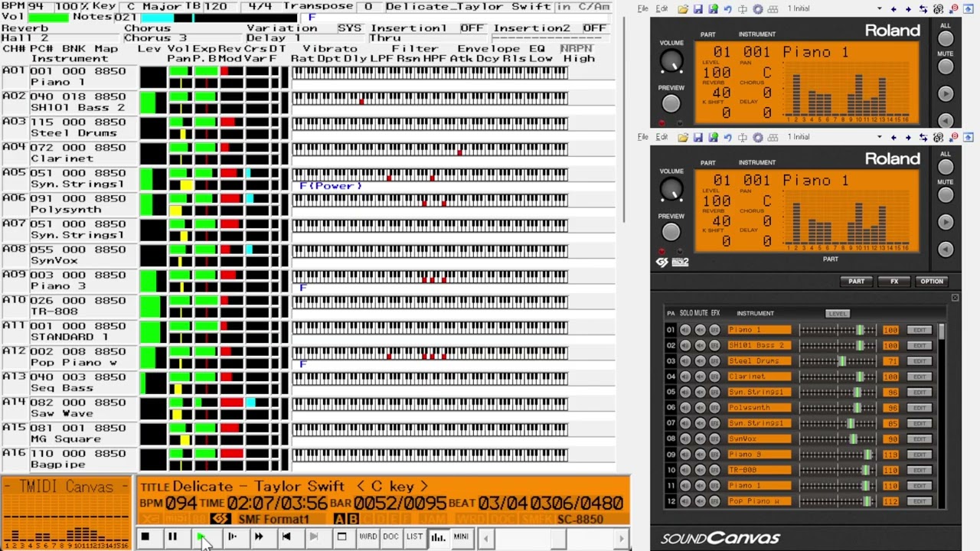This screenshot has width=980, height=551.
Task: Click EDIT button for part 05 Syn.Strings1
Action: [x=919, y=393]
